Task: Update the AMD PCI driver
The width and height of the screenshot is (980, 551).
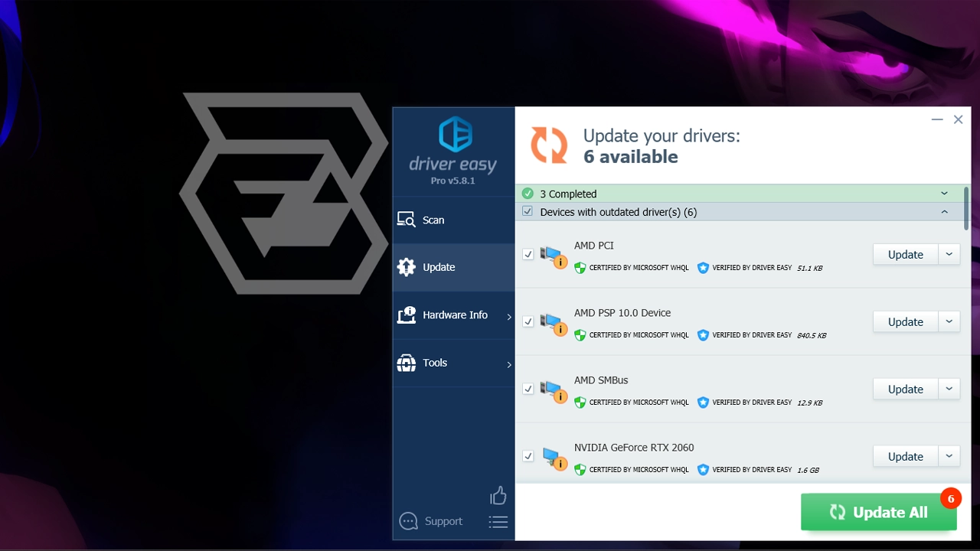Action: point(906,254)
